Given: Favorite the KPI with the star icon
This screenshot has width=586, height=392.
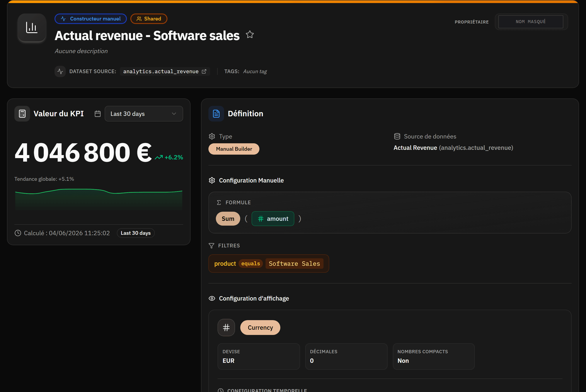Looking at the screenshot, I should [x=250, y=34].
